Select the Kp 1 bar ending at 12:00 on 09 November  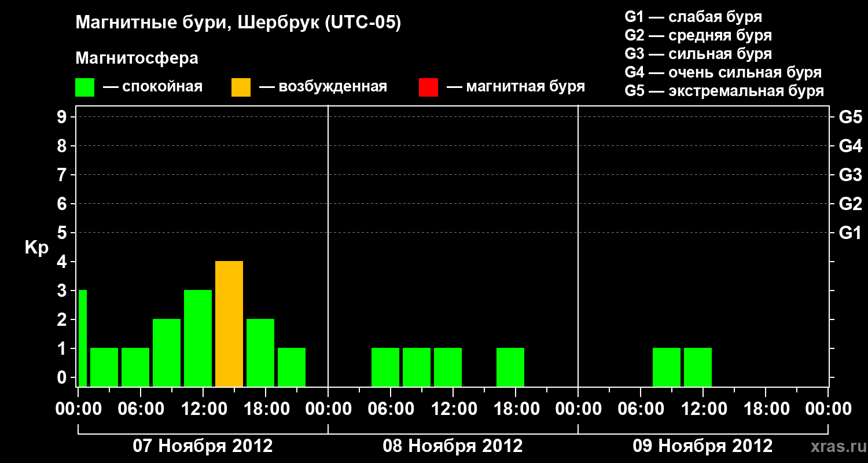tap(698, 367)
